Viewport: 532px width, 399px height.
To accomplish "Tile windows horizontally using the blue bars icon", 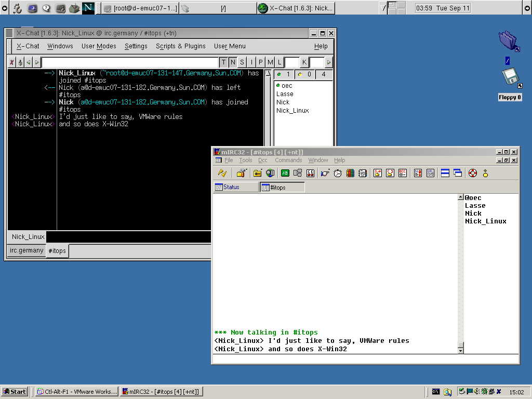I will [x=445, y=173].
